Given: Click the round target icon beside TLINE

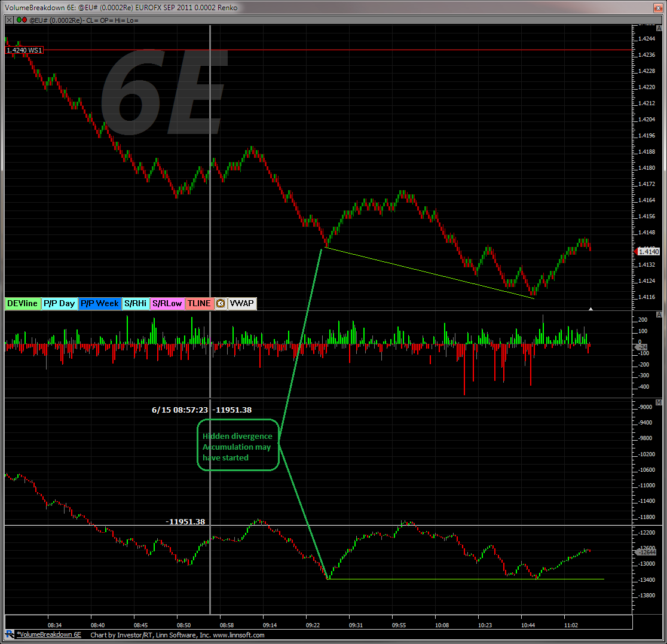Looking at the screenshot, I should coord(221,304).
